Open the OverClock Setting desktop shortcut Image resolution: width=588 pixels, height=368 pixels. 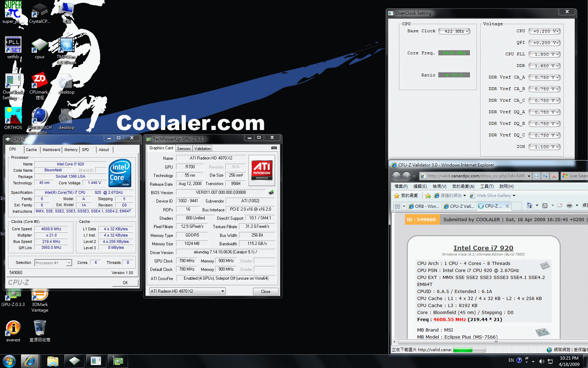[13, 87]
